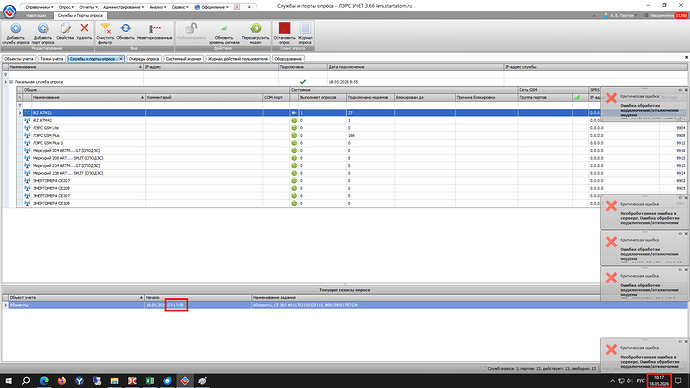
Task: Switch to the Очередь опроса tab
Action: coord(144,59)
